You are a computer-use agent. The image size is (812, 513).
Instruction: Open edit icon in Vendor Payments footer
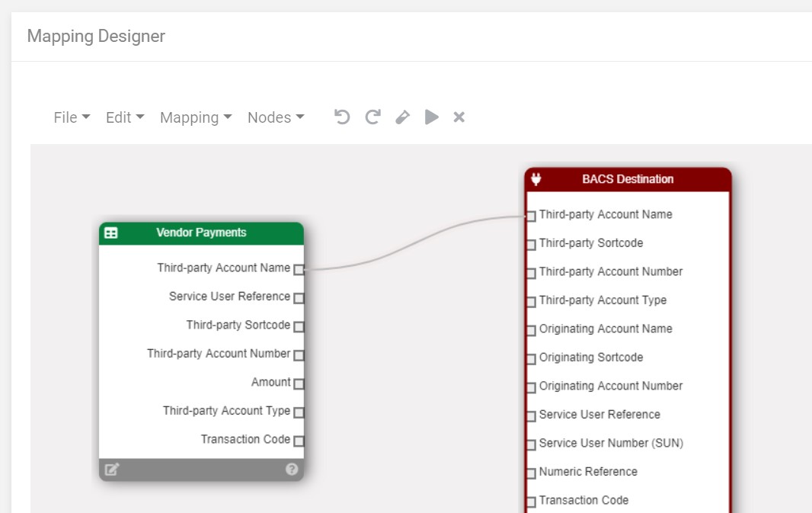112,470
